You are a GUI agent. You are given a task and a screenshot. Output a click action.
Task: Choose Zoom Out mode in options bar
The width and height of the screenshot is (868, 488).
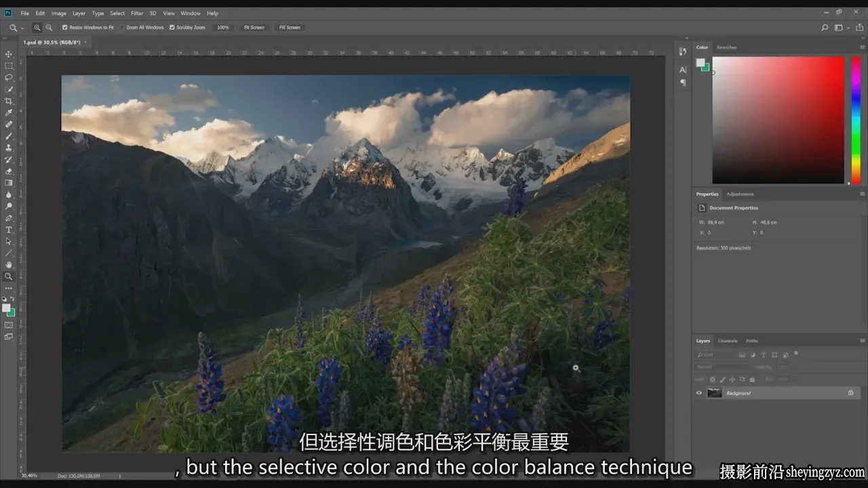(x=49, y=28)
